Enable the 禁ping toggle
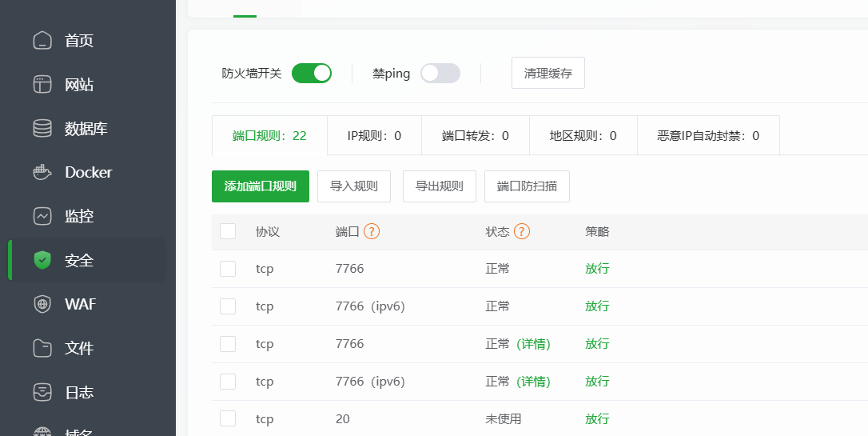Image resolution: width=868 pixels, height=436 pixels. (440, 73)
